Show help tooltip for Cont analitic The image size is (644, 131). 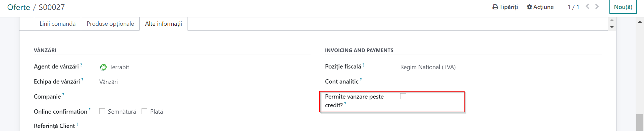point(361,80)
